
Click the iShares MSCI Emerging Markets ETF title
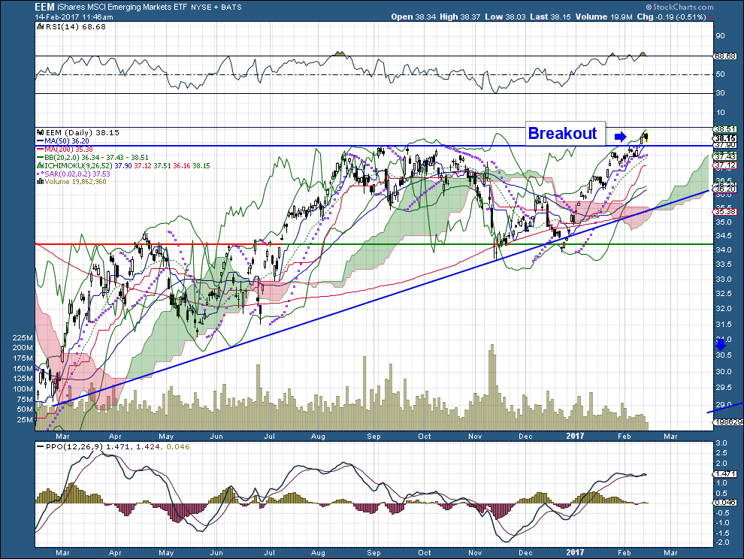pos(122,7)
